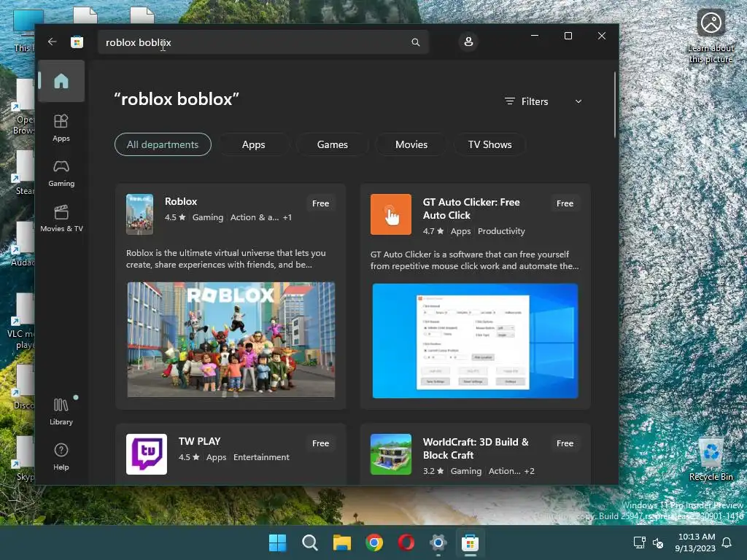Open the Gaming sidebar section
This screenshot has height=560, width=747.
pos(61,174)
